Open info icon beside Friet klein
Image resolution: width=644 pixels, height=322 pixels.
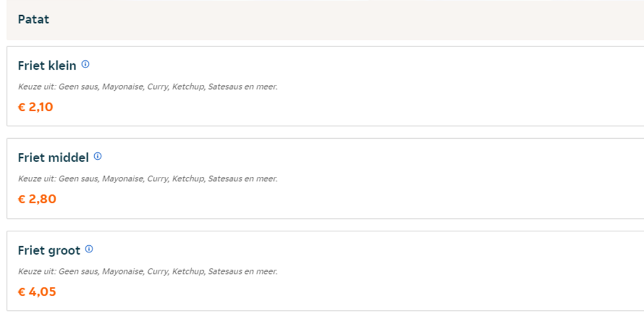coord(85,64)
